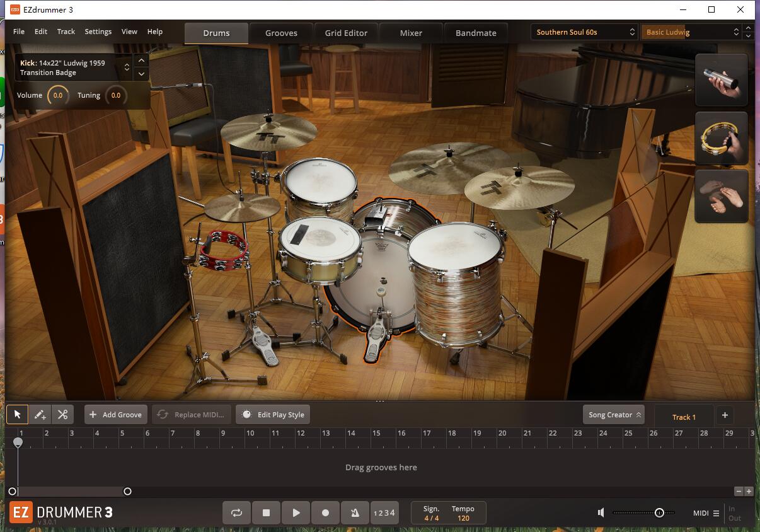Select the arrow pointer tool
Image resolution: width=760 pixels, height=532 pixels.
coord(18,414)
